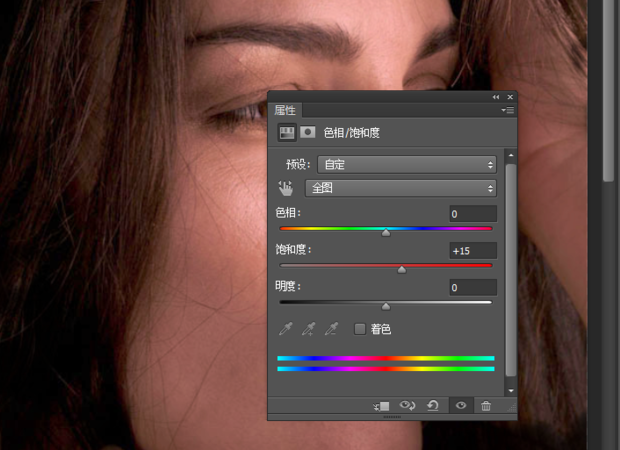Click the 饱和度: label
The image size is (620, 450).
click(293, 250)
